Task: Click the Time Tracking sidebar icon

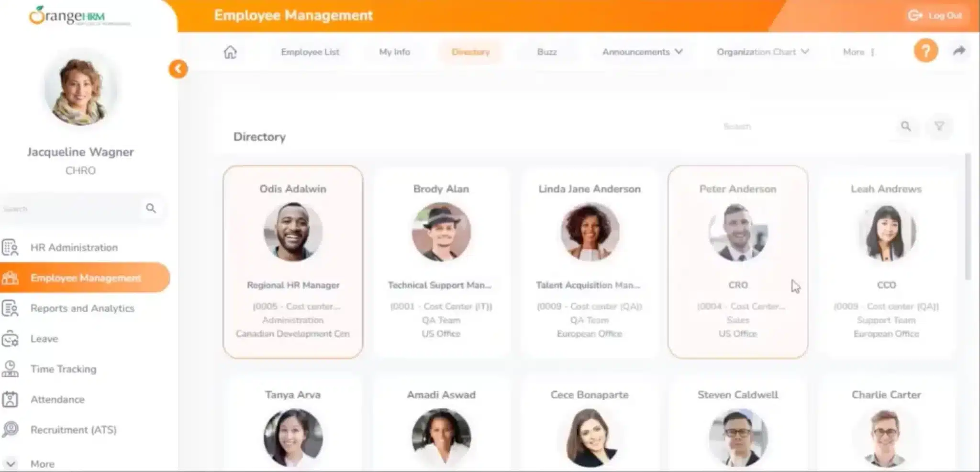Action: coord(10,369)
